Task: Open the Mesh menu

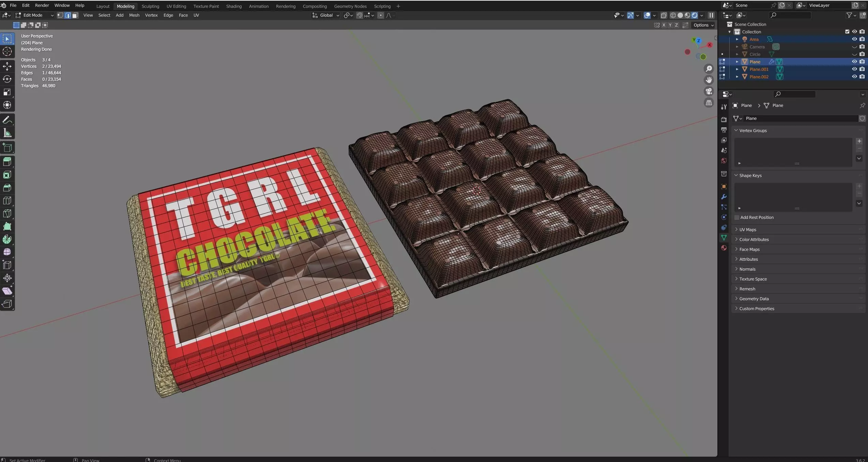Action: pos(134,15)
